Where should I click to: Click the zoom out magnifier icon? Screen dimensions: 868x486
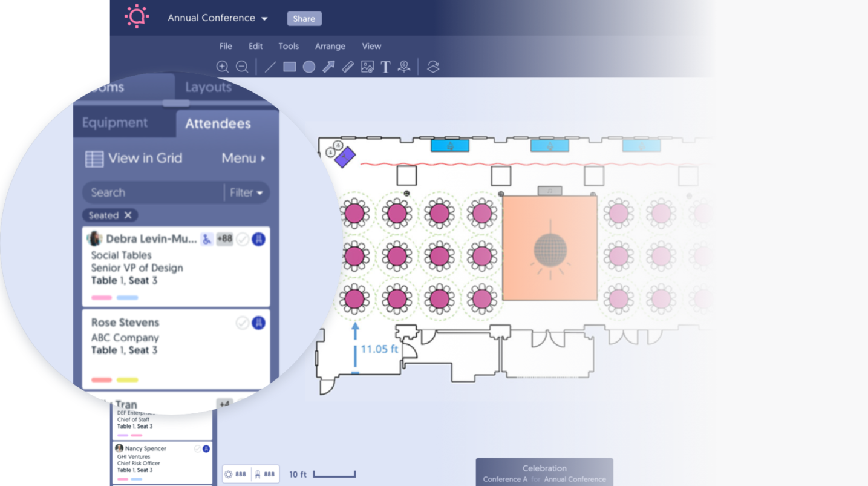tap(242, 67)
